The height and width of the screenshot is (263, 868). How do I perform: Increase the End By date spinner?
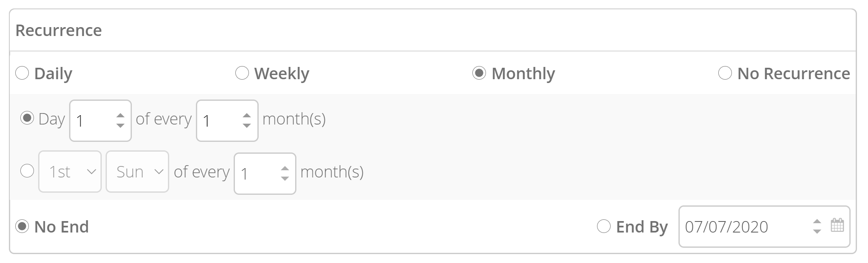[x=817, y=221]
